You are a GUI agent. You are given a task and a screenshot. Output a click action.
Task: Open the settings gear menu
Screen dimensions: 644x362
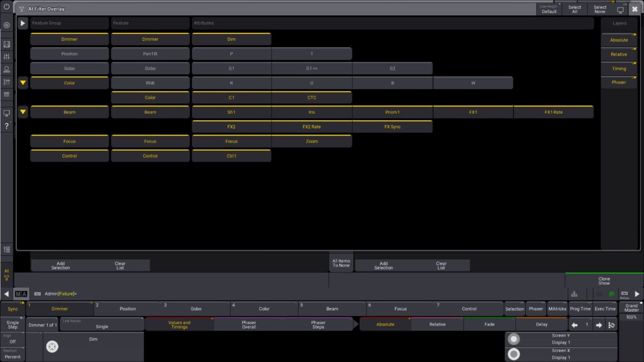[x=6, y=25]
